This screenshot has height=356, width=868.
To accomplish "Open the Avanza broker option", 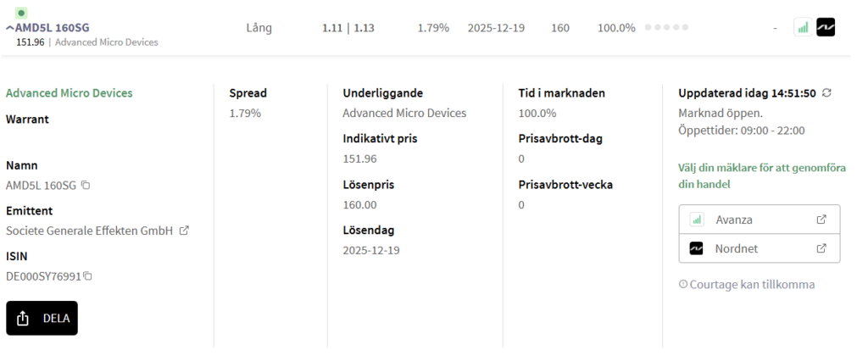I will click(759, 220).
